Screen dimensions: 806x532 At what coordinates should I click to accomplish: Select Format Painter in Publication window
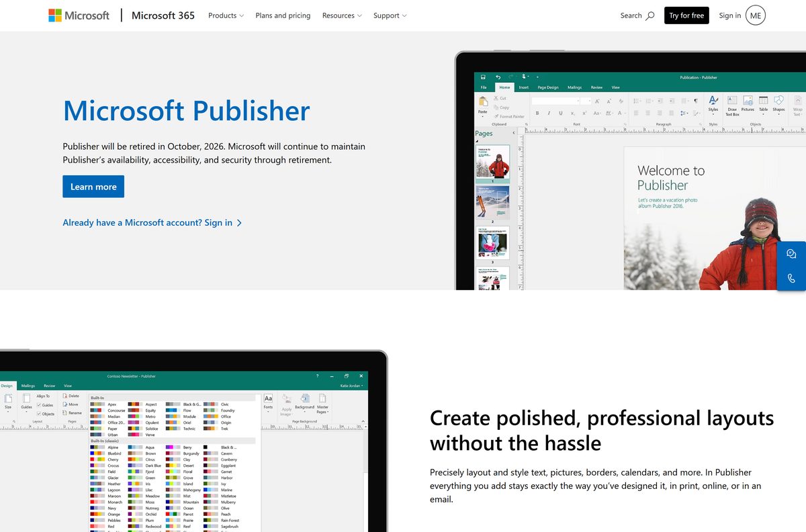508,116
